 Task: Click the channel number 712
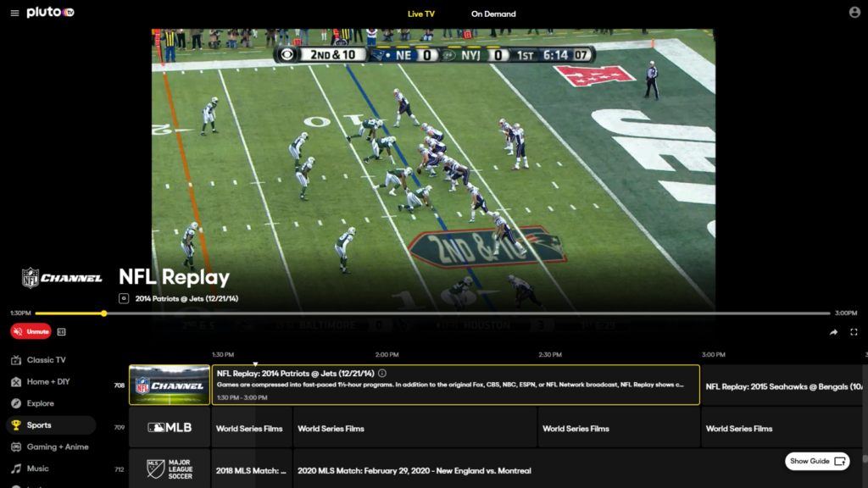119,469
